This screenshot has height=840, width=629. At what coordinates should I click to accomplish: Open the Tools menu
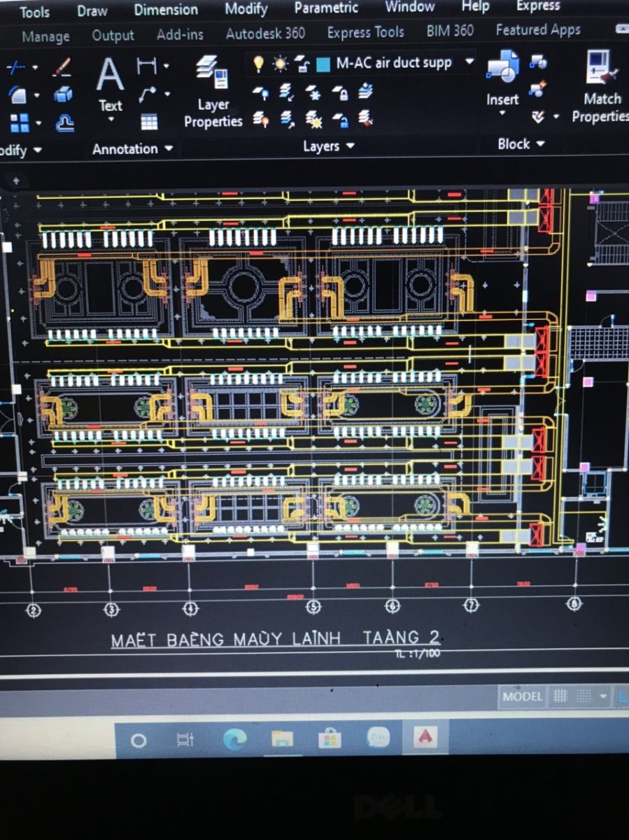click(35, 12)
